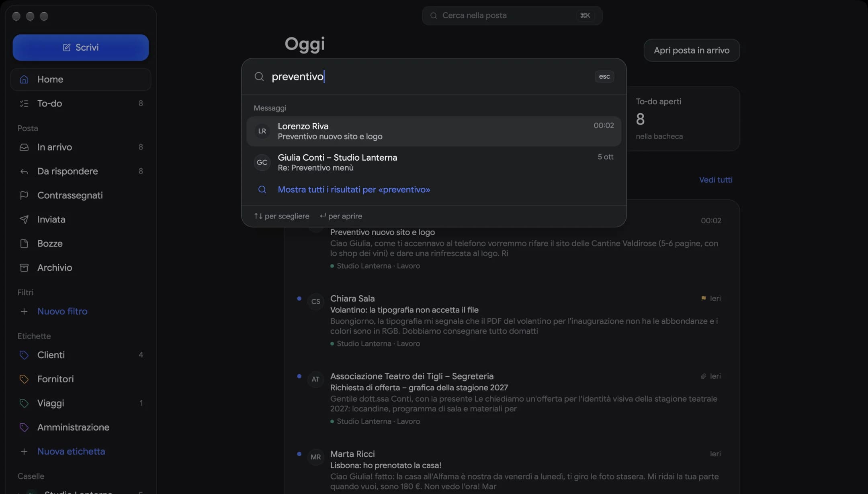Click the Scrivi compose button
Screen dimensions: 868x494
tap(80, 47)
